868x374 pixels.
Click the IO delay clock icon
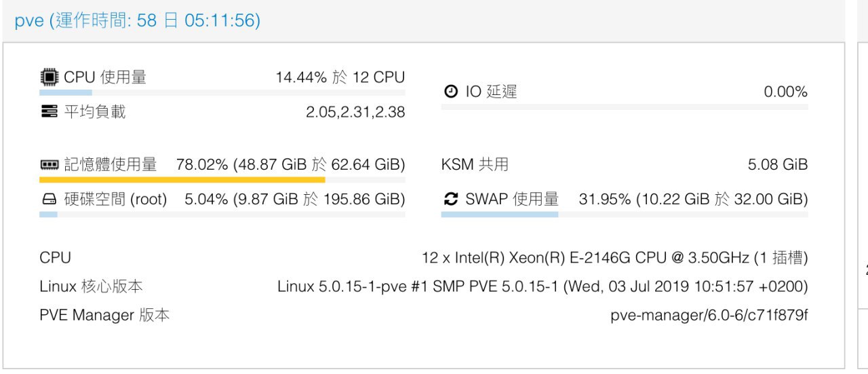[451, 92]
